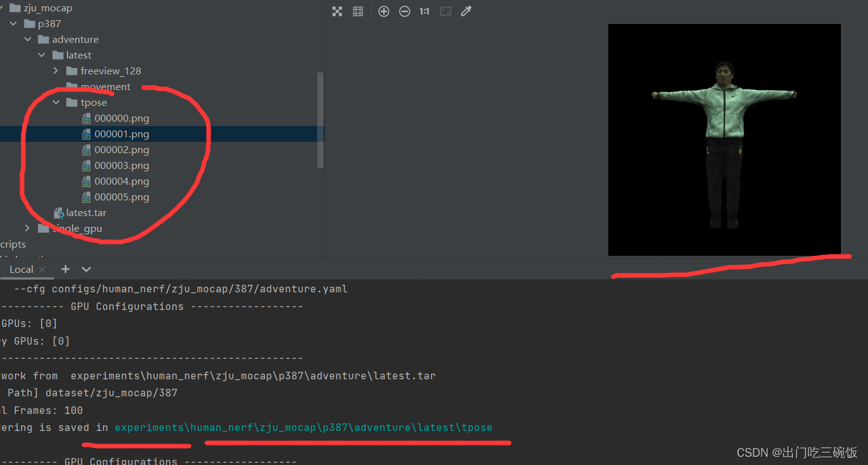Show grid icon in image toolbar
The image size is (868, 465).
click(358, 11)
